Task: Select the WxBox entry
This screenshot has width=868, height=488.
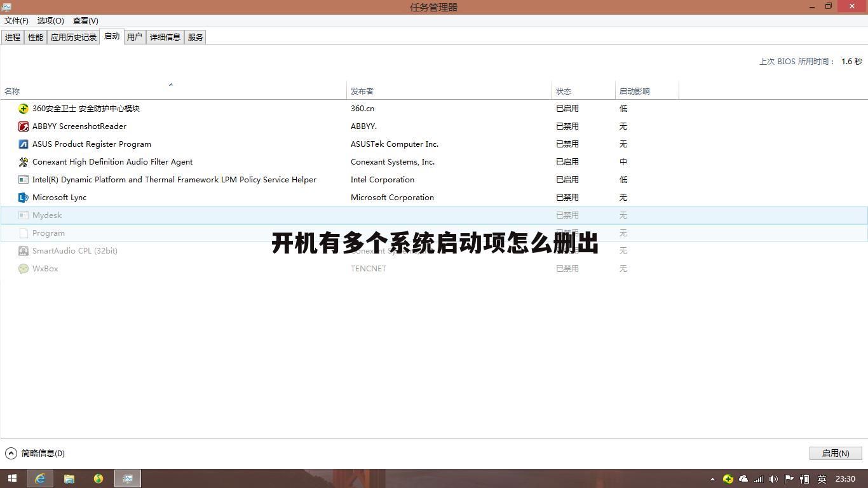Action: (x=434, y=269)
